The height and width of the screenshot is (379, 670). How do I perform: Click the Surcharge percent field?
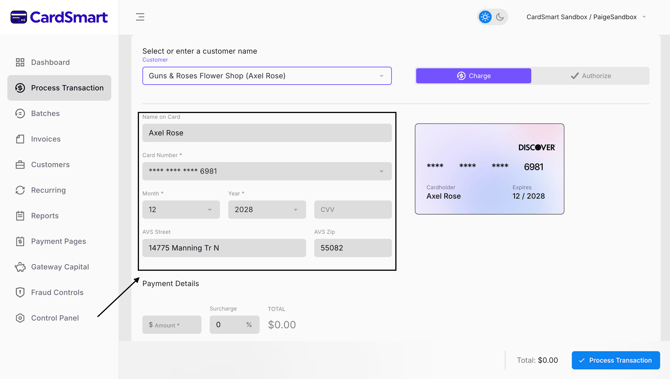[x=234, y=325]
